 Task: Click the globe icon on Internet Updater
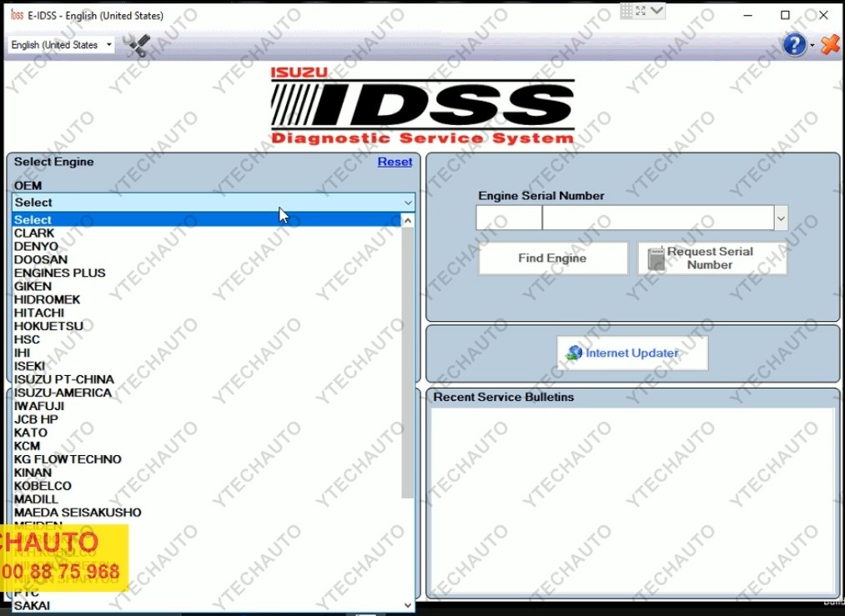[x=574, y=353]
